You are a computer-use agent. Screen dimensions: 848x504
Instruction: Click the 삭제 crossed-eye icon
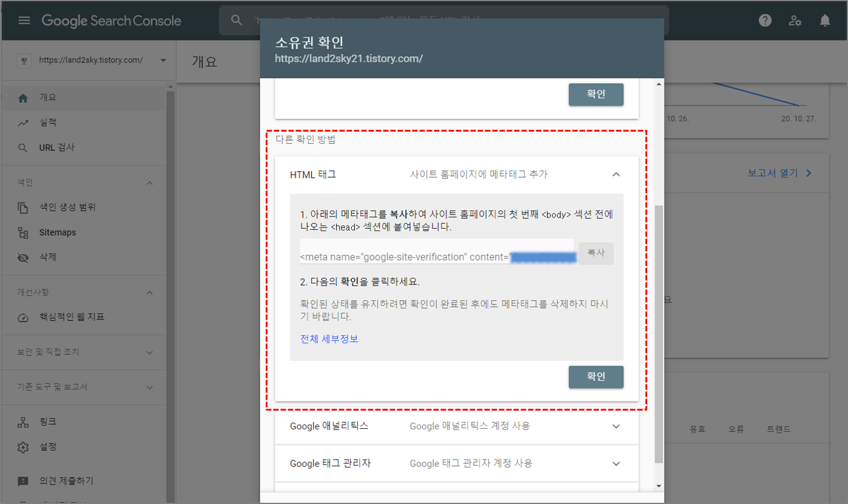click(x=23, y=258)
